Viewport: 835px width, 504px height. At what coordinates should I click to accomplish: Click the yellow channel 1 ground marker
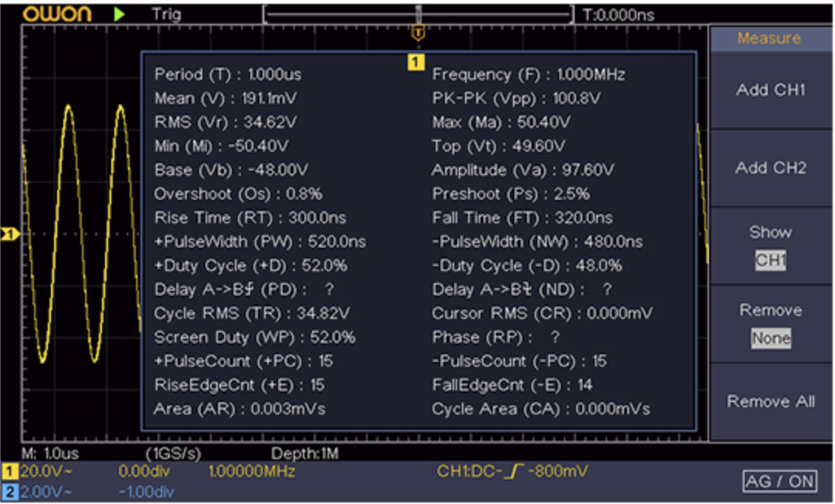click(10, 234)
